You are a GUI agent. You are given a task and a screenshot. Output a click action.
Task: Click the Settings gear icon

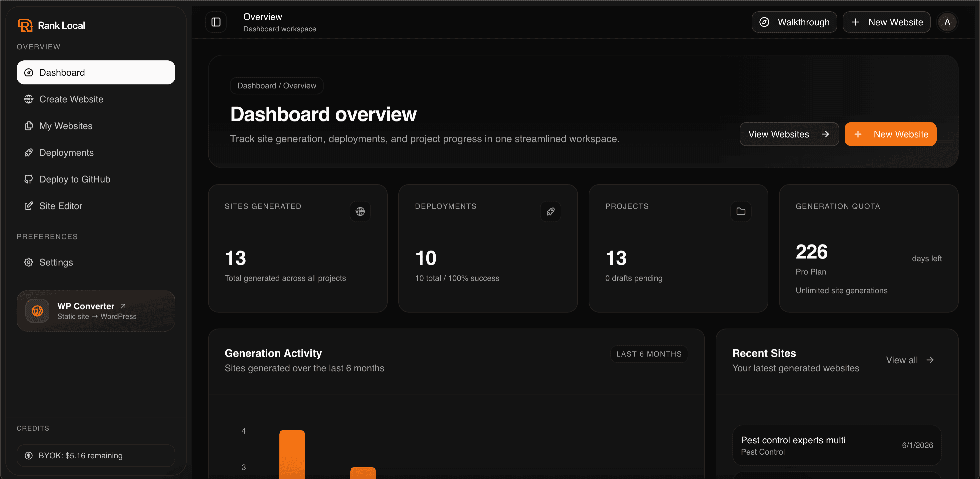tap(29, 262)
